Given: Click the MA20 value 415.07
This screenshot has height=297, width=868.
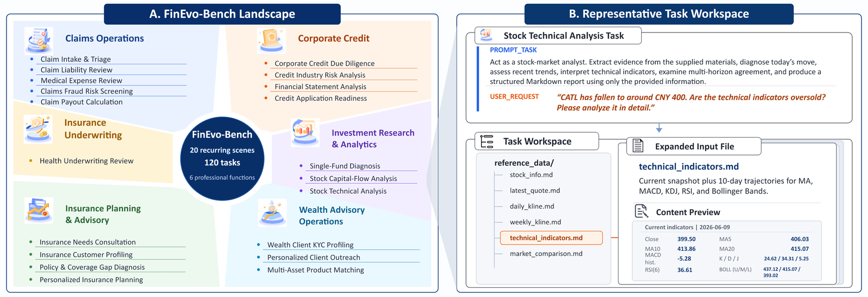Looking at the screenshot, I should click(800, 249).
